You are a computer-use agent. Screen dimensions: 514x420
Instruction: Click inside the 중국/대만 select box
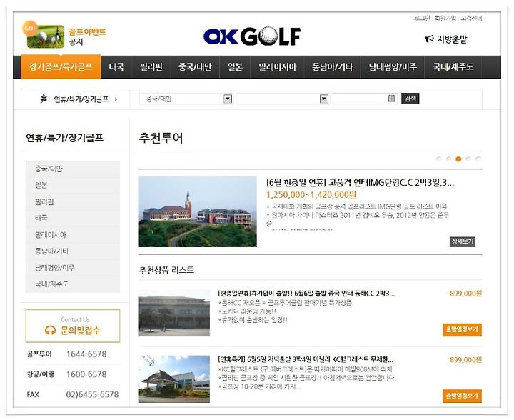(x=186, y=99)
